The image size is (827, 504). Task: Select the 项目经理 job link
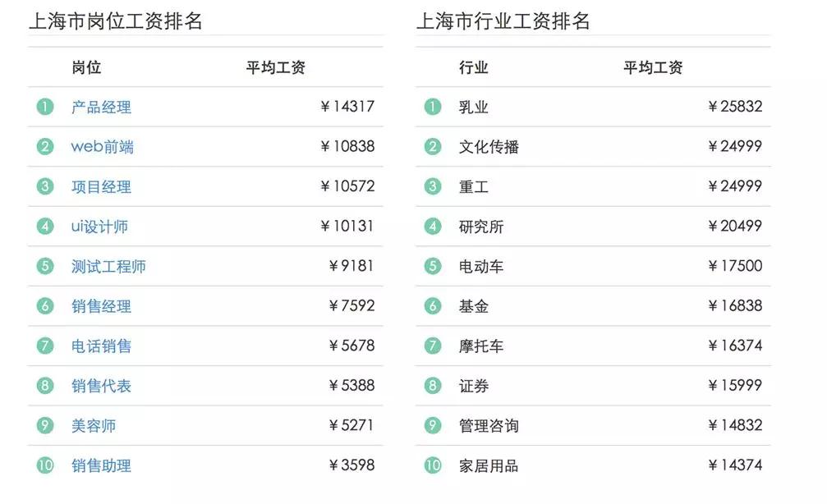pyautogui.click(x=101, y=187)
